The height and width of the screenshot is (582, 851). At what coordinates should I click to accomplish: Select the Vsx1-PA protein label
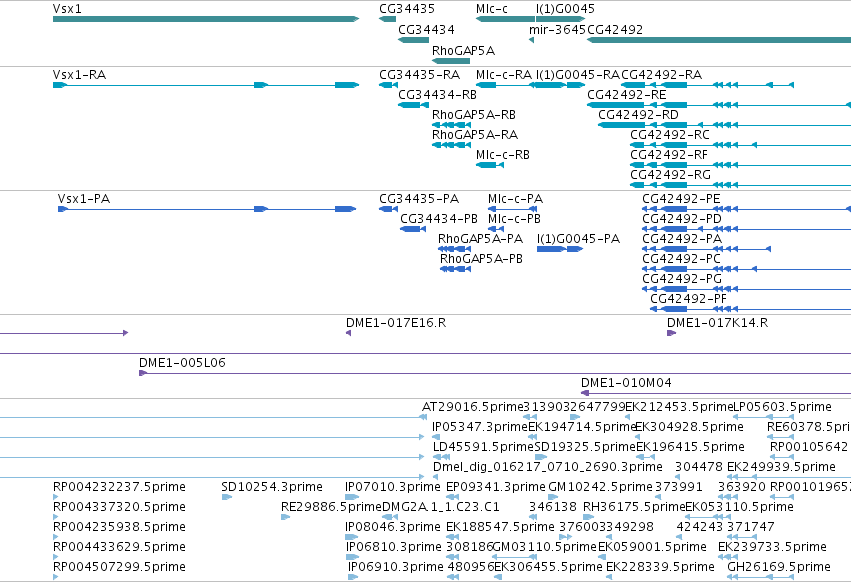click(x=84, y=199)
